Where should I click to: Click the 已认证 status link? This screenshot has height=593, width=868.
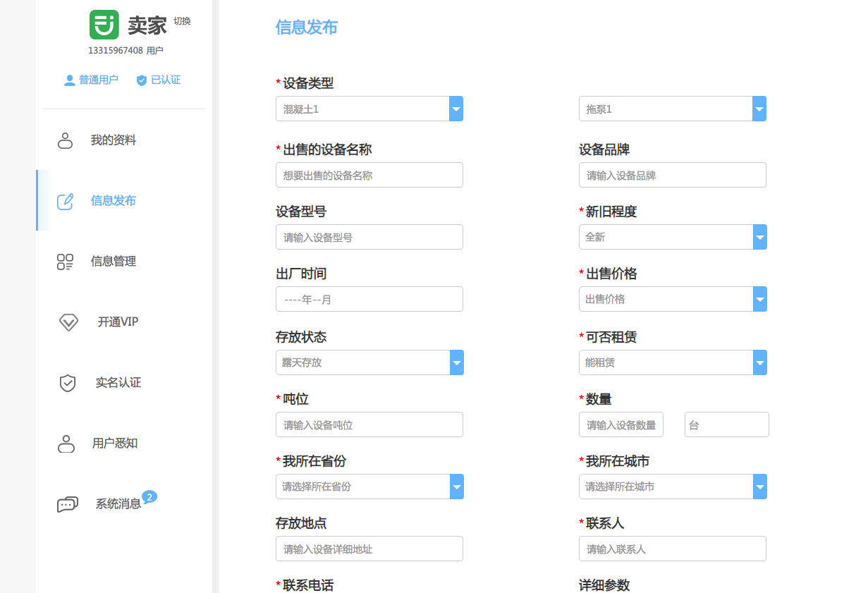click(166, 80)
